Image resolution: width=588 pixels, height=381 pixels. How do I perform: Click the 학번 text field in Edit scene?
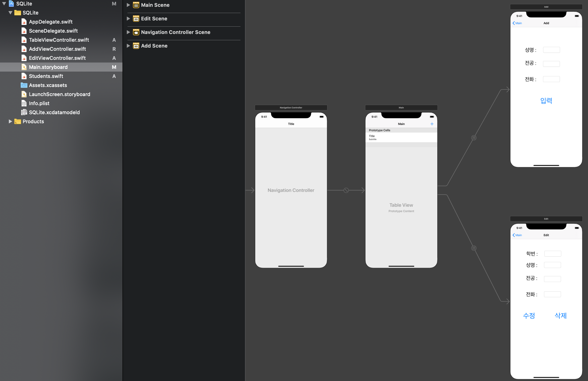pos(552,254)
